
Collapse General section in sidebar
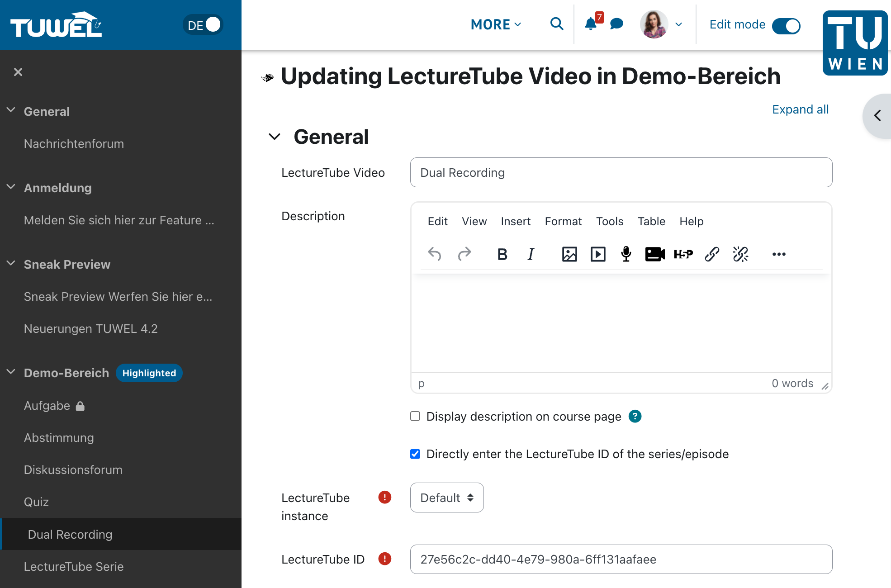click(x=11, y=110)
